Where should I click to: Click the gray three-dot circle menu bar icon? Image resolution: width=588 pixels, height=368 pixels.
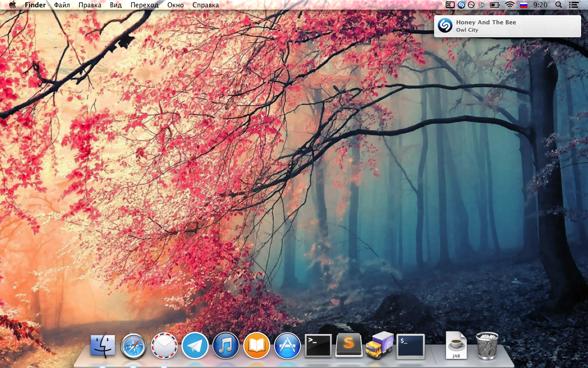(481, 5)
